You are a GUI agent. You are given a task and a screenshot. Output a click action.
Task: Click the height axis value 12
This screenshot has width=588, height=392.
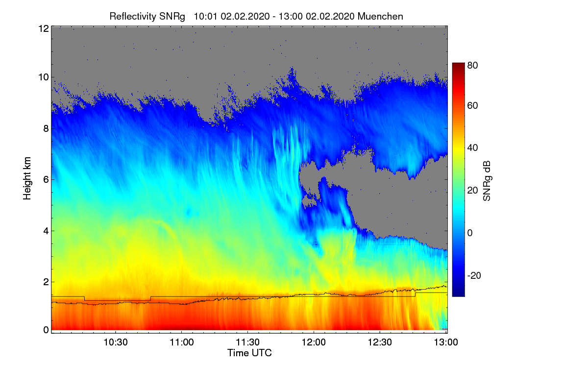43,28
